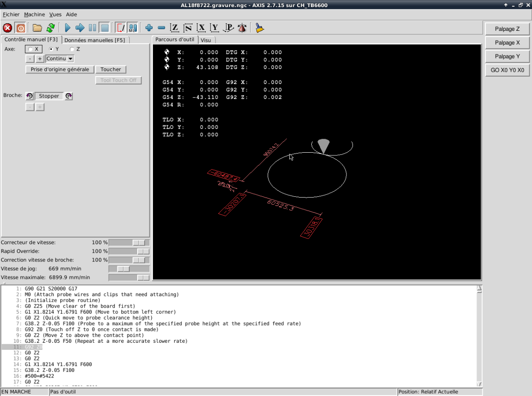Select the Y axis radio button

click(x=51, y=49)
